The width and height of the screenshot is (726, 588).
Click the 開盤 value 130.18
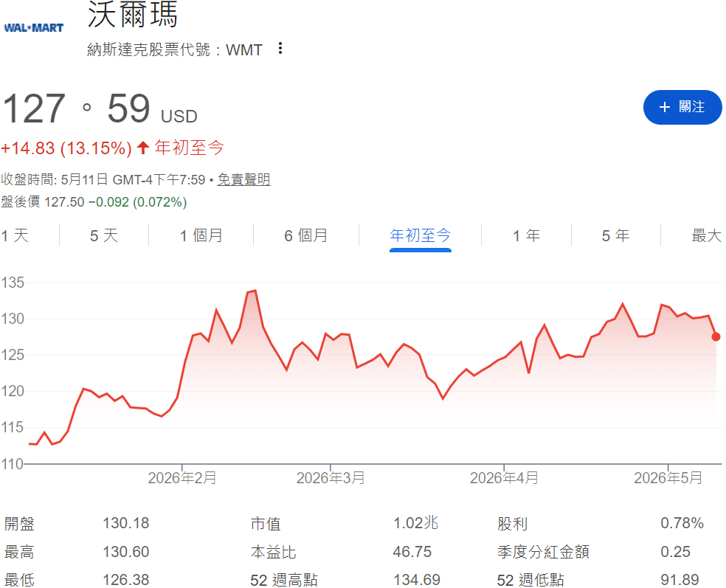[126, 524]
